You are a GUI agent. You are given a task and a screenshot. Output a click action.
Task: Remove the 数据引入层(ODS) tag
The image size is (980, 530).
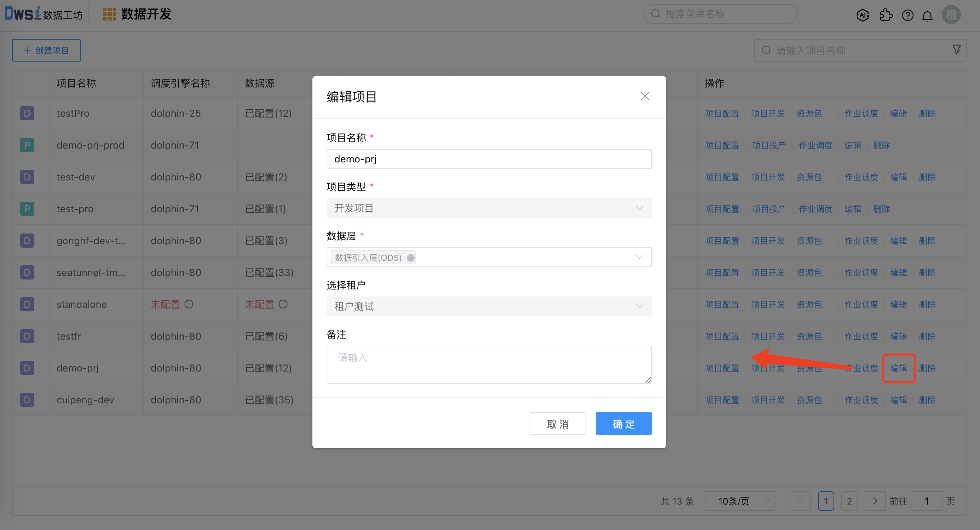tap(410, 258)
